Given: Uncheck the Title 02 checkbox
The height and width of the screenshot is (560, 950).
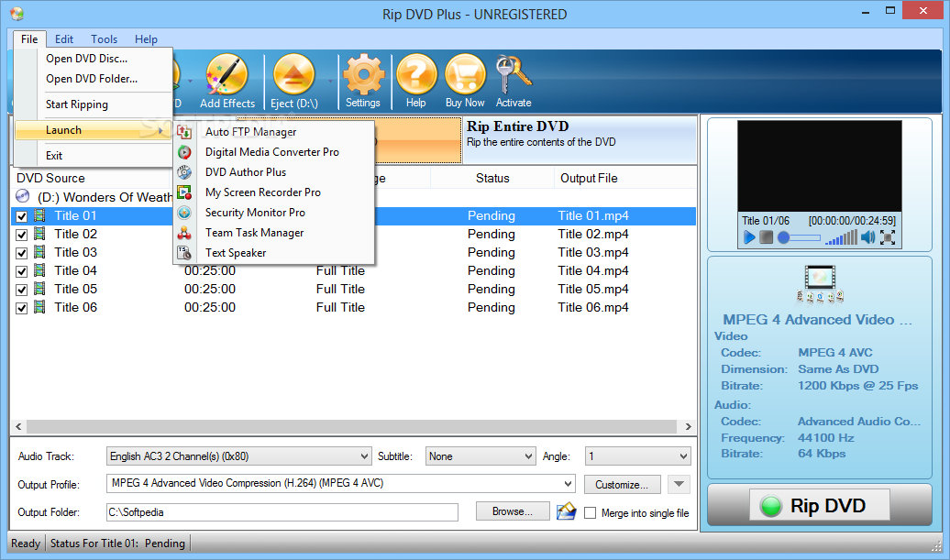Looking at the screenshot, I should (22, 235).
